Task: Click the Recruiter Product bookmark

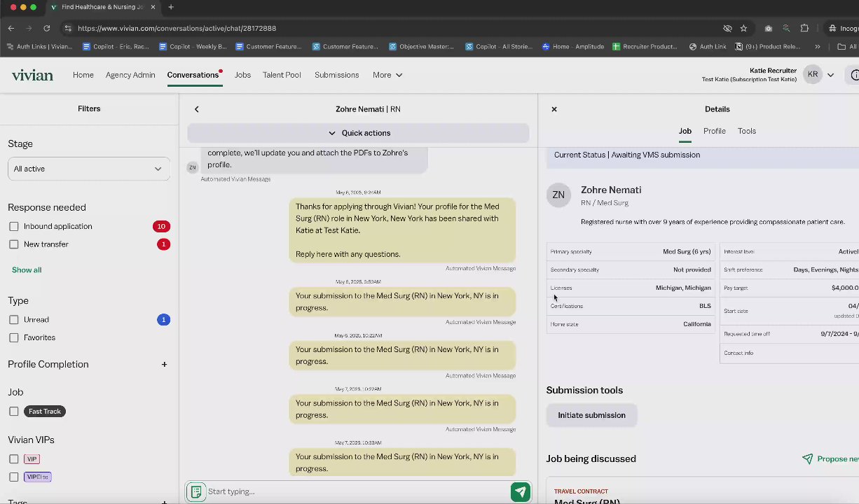Action: tap(645, 47)
